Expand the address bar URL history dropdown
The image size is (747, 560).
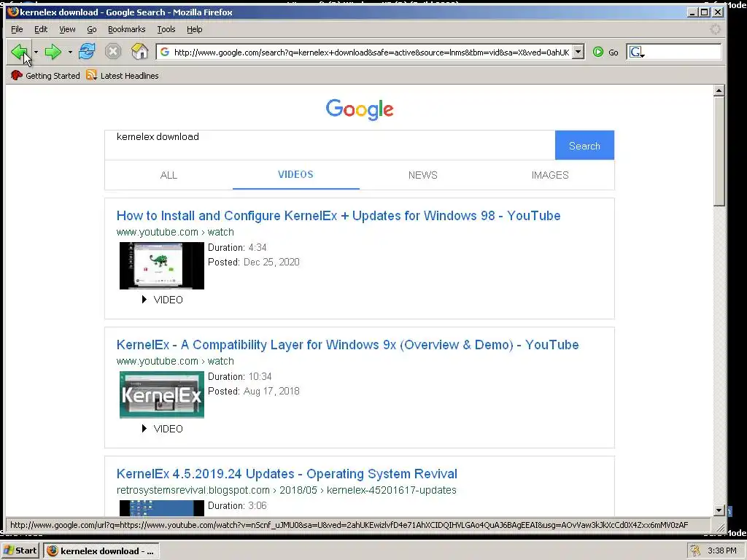tap(578, 52)
